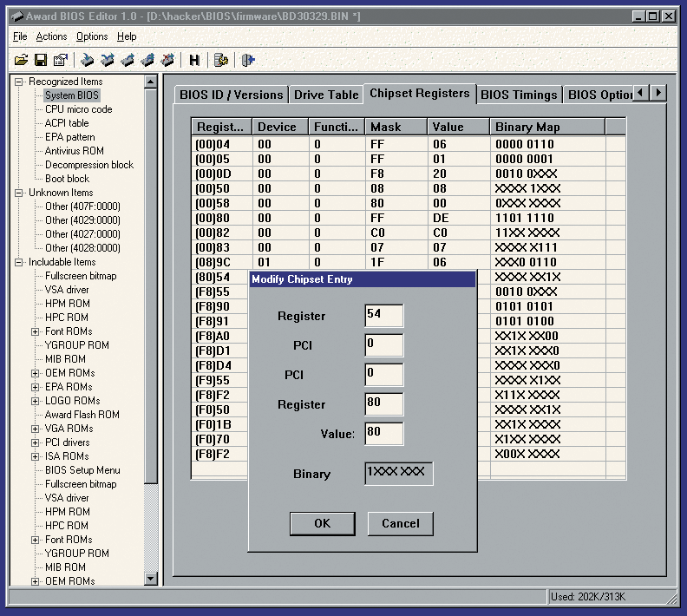Switch to BIOS ID / Versions tab
The image size is (687, 616).
point(232,95)
